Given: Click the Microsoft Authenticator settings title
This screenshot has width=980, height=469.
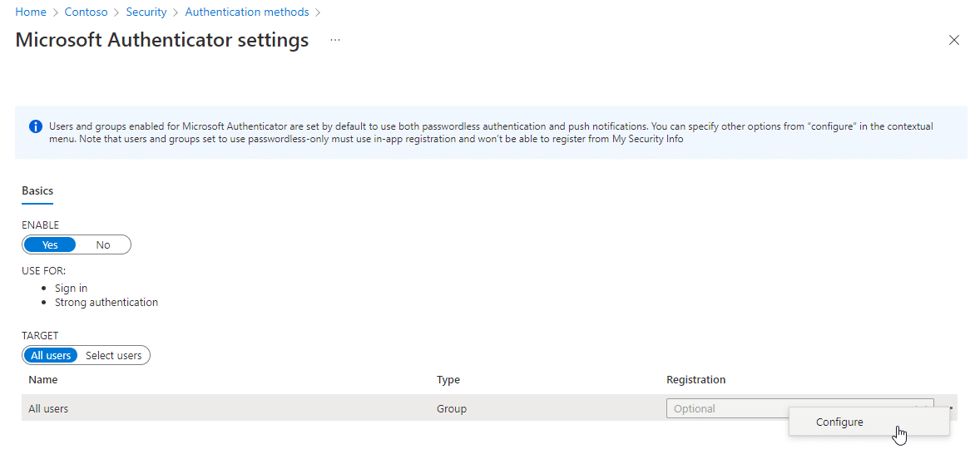Looking at the screenshot, I should coord(162,40).
